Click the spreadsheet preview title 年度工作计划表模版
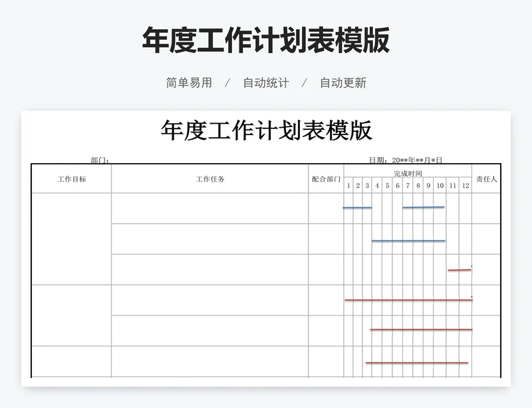 267,130
